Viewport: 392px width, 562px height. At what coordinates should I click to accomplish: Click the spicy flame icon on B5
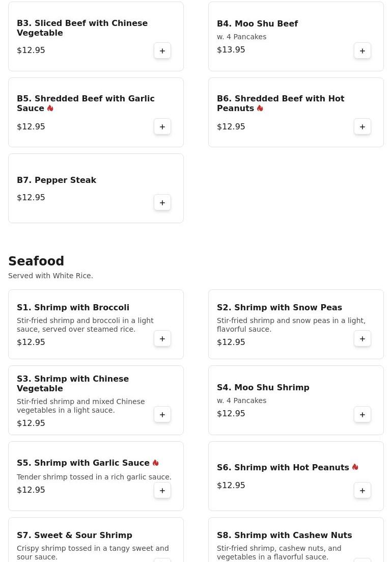(50, 108)
